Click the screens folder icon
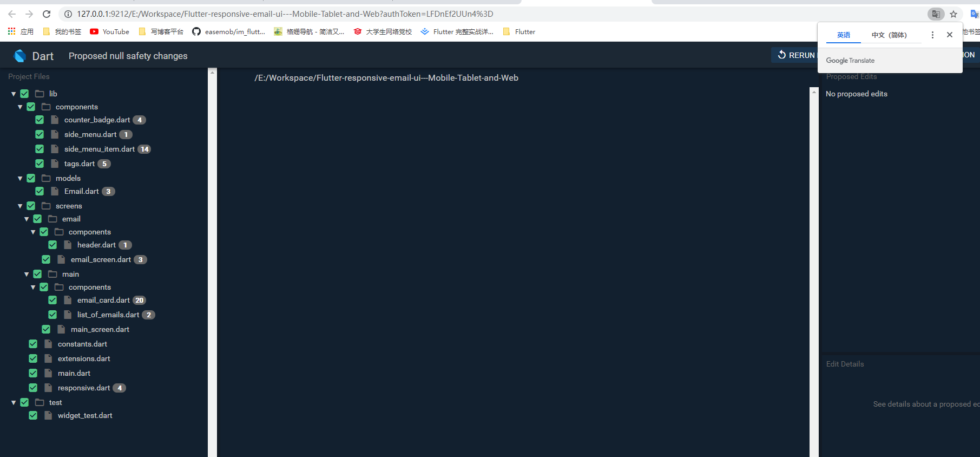 (x=46, y=206)
